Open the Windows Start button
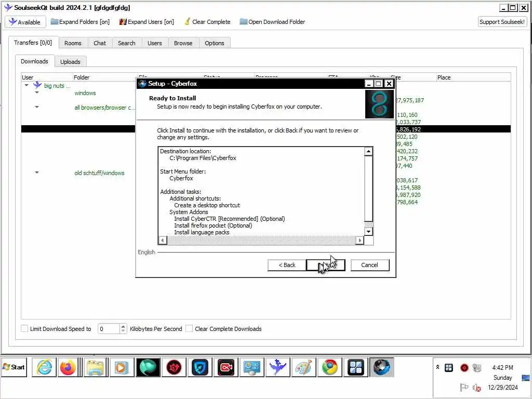This screenshot has height=399, width=532. [14, 367]
